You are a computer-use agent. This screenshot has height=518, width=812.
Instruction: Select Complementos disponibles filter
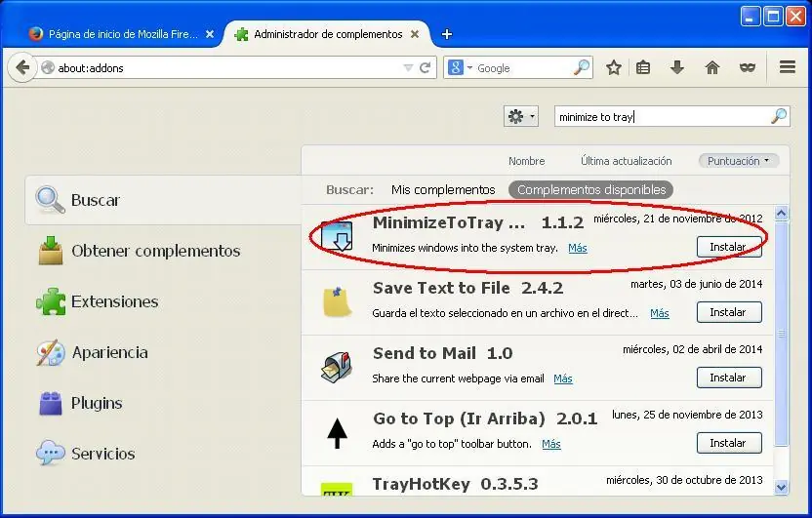pyautogui.click(x=590, y=190)
